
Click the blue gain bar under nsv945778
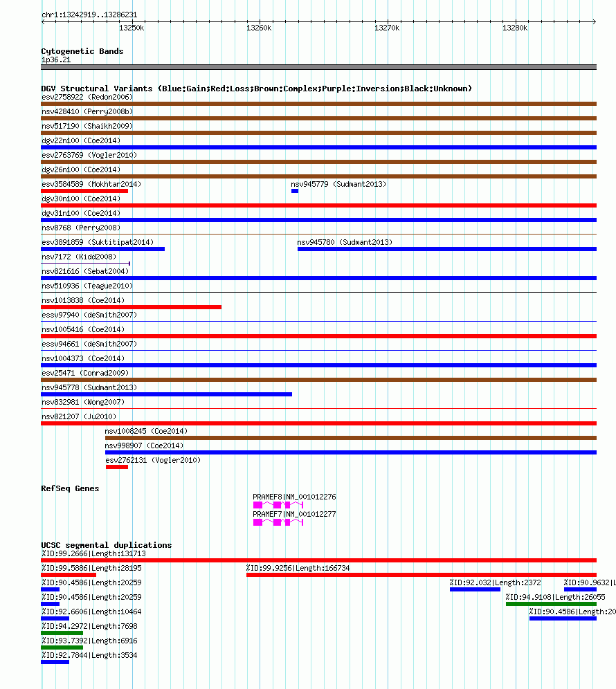coord(166,394)
